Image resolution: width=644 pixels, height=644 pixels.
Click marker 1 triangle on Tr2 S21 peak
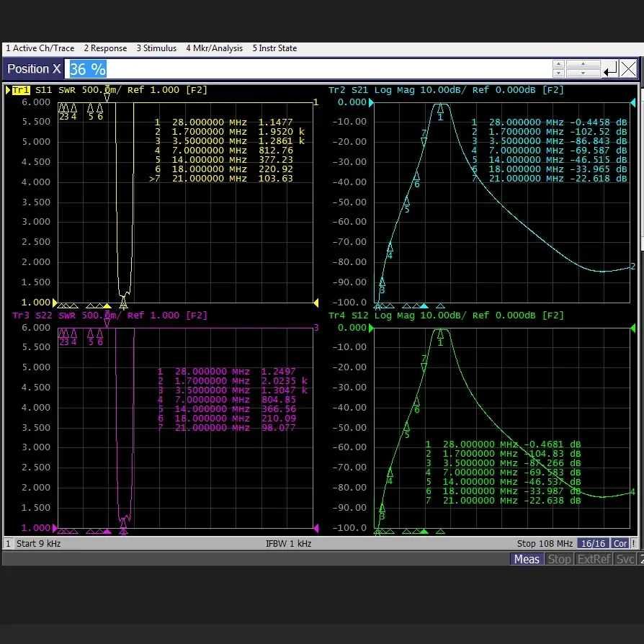(x=440, y=109)
